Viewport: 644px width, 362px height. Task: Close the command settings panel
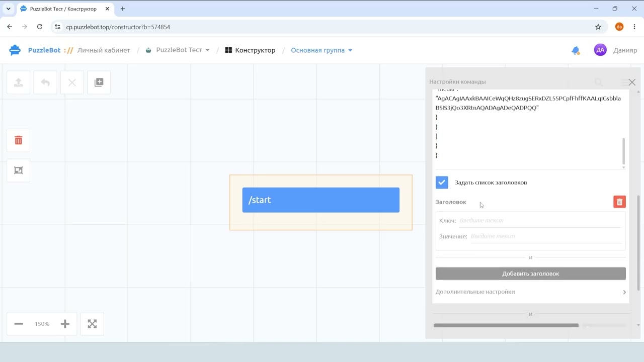tap(632, 82)
